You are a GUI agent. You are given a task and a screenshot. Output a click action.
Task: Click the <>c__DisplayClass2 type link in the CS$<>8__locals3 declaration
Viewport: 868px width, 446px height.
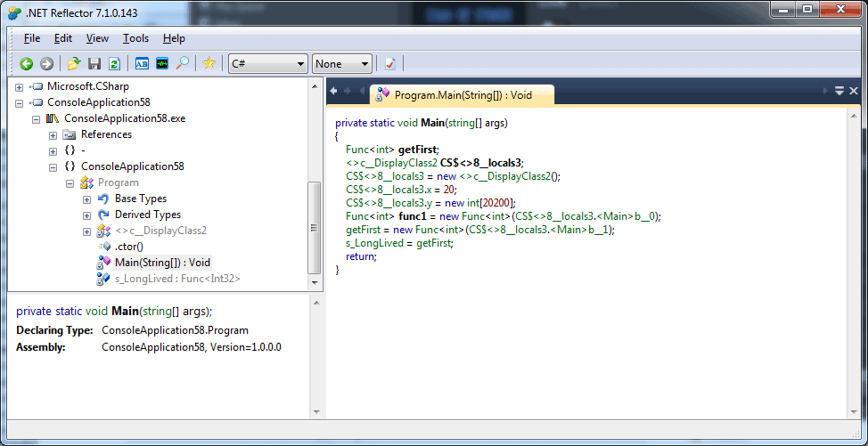(392, 163)
